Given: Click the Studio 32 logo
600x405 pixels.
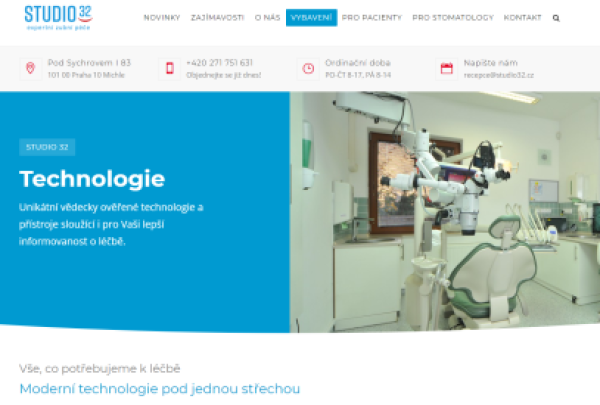Looking at the screenshot, I should click(x=59, y=18).
